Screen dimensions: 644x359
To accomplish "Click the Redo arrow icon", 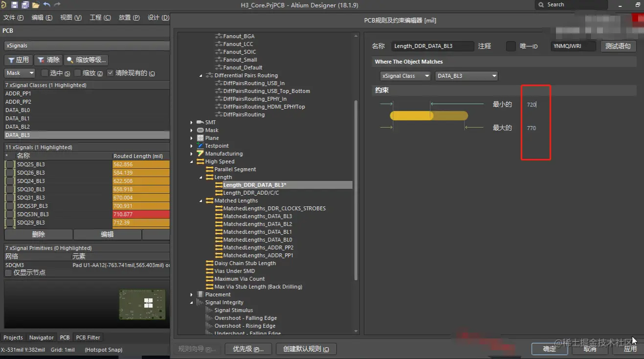I will [57, 5].
